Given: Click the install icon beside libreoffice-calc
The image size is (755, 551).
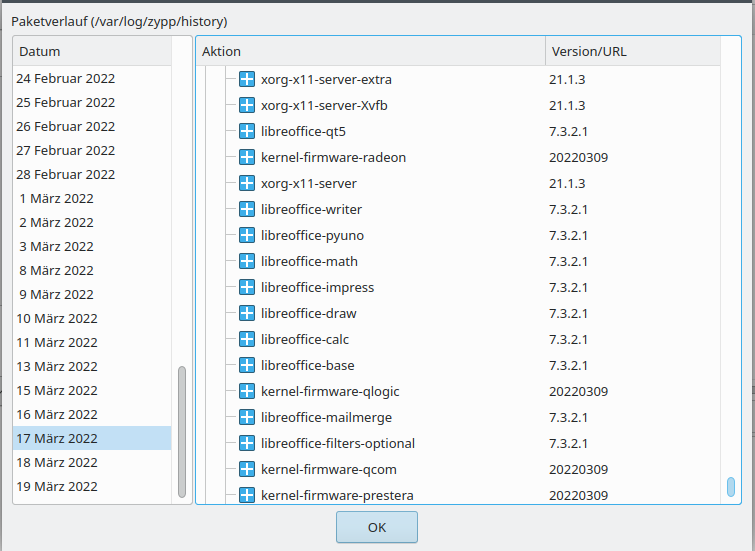Looking at the screenshot, I should [x=247, y=339].
